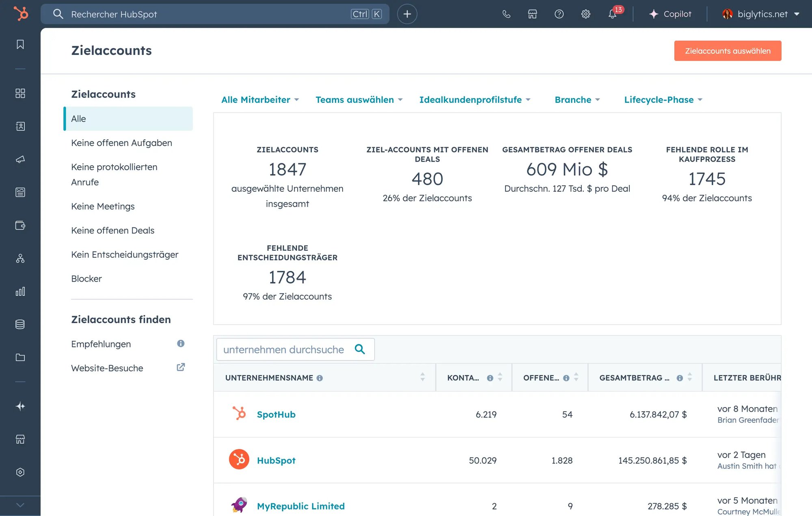The image size is (812, 516).
Task: Click the Zielaccounts auswählen button
Action: pos(728,50)
